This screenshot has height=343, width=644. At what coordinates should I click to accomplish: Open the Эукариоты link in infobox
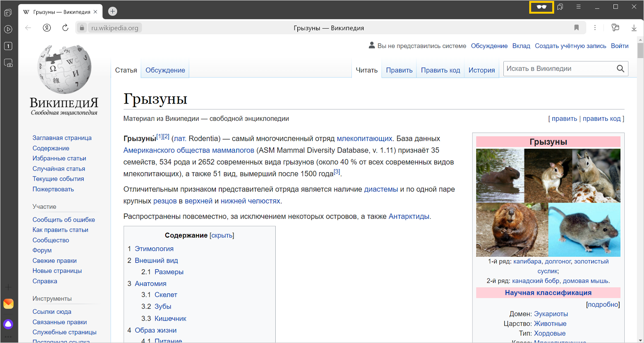(x=551, y=314)
